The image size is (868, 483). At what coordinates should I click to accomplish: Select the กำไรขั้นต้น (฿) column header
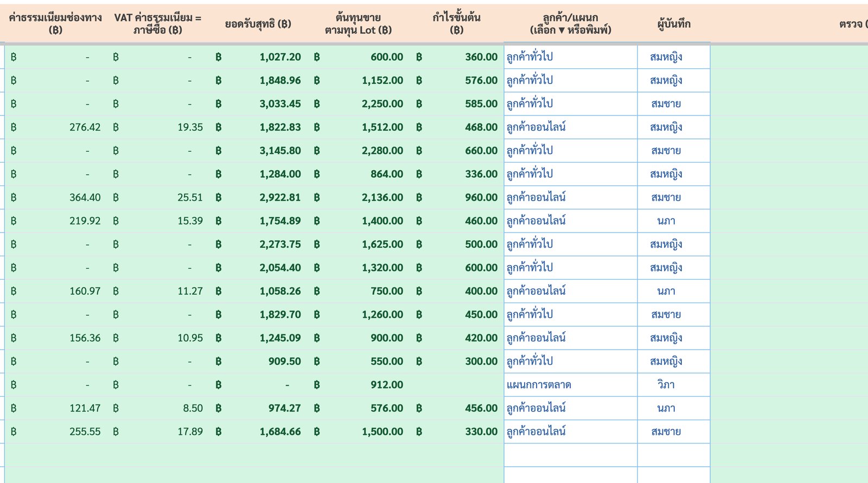[x=456, y=24]
